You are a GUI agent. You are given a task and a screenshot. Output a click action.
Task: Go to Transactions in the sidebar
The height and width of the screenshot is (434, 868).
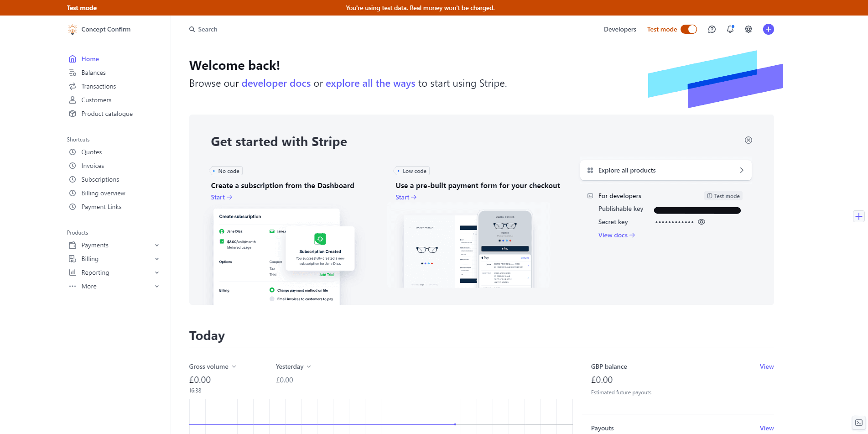tap(99, 86)
